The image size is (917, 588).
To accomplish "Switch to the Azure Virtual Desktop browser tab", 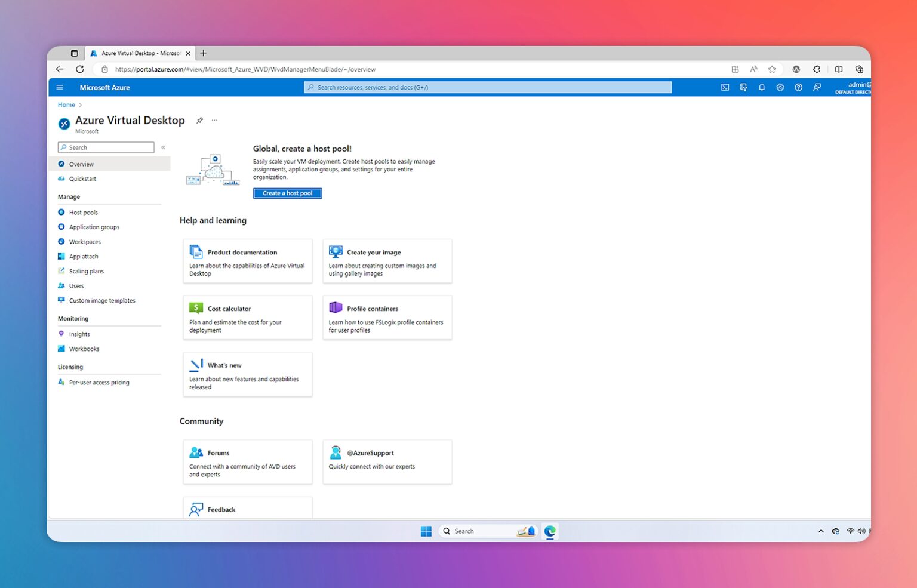I will click(x=137, y=53).
